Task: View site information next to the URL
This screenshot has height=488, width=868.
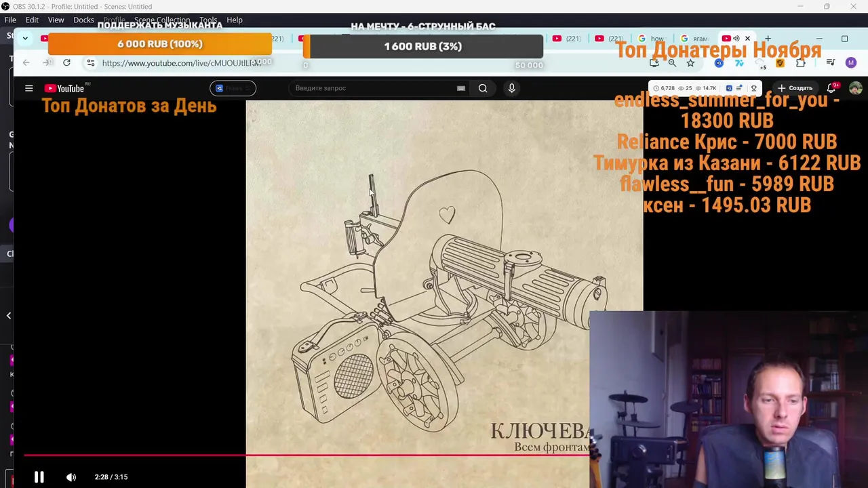Action: (x=91, y=63)
